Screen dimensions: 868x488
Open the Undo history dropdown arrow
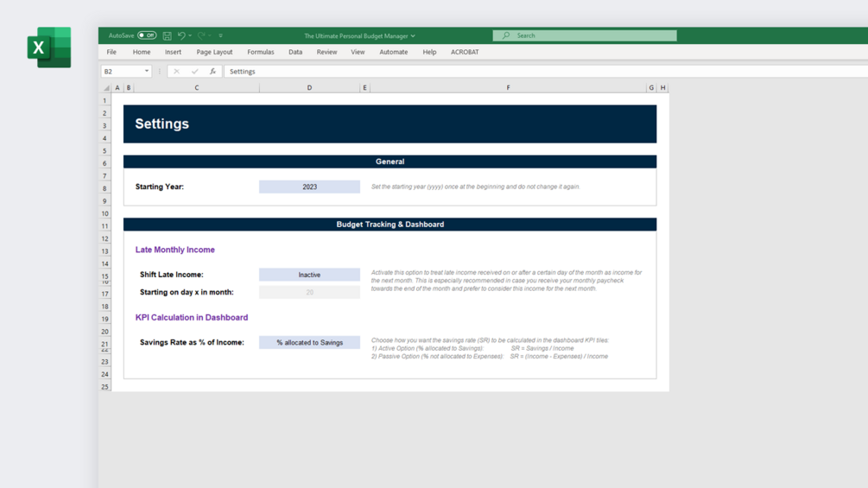pyautogui.click(x=190, y=35)
